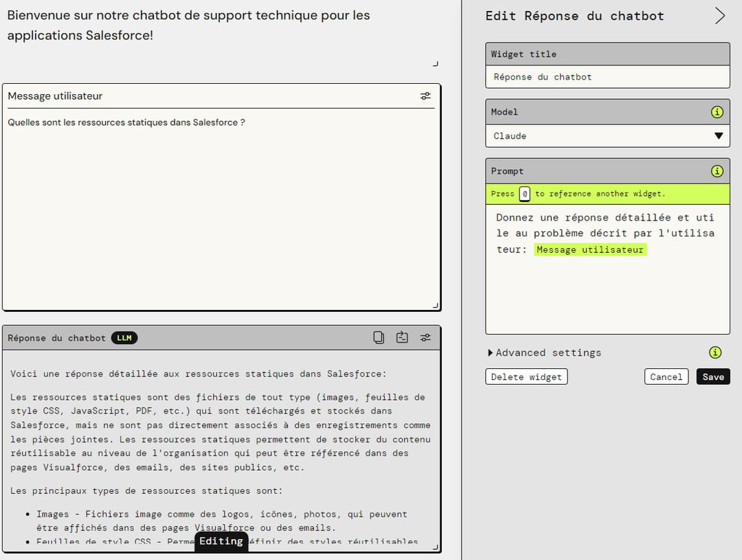This screenshot has width=742, height=560.
Task: Collapse the edit panel with the chevron arrow
Action: point(719,16)
